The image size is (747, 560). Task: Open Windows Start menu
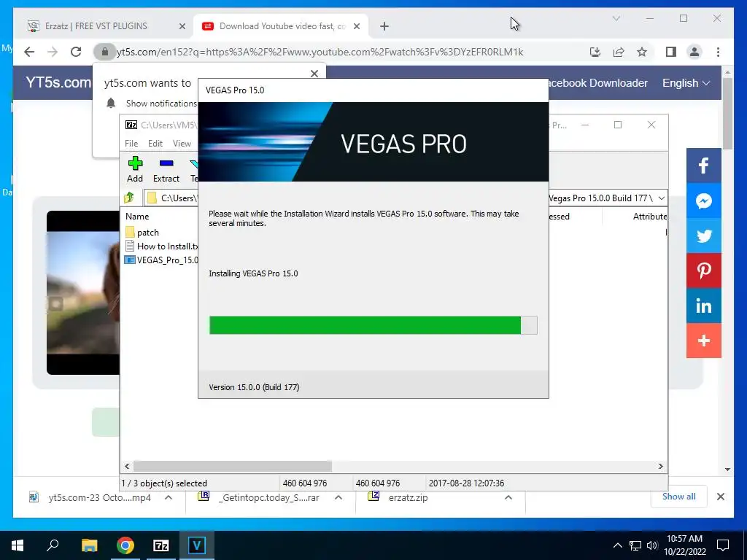pos(18,545)
